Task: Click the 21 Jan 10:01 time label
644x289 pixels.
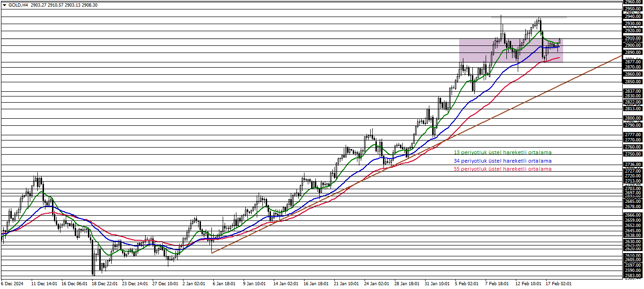Action: (x=347, y=284)
